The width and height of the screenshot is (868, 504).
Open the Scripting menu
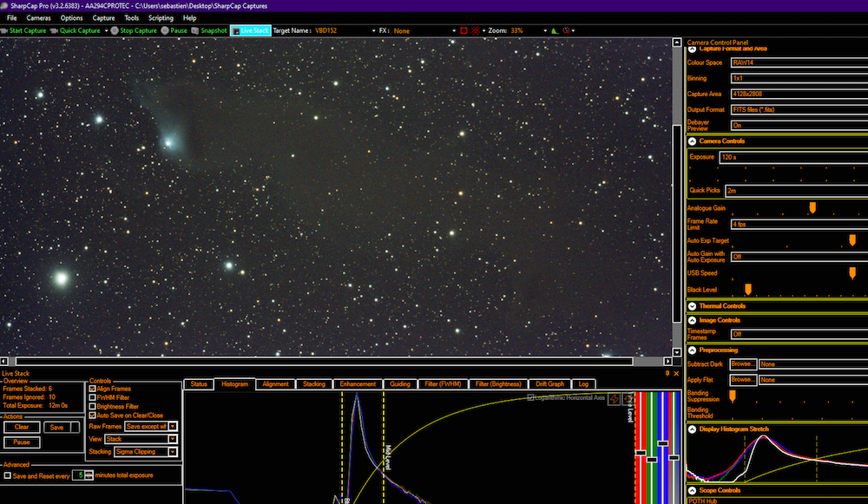[x=161, y=17]
